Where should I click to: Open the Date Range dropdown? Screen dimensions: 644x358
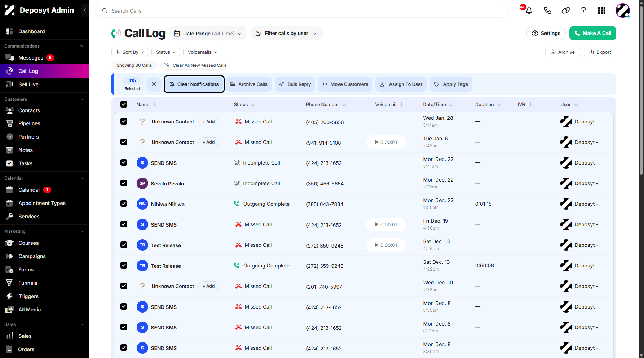tap(207, 34)
